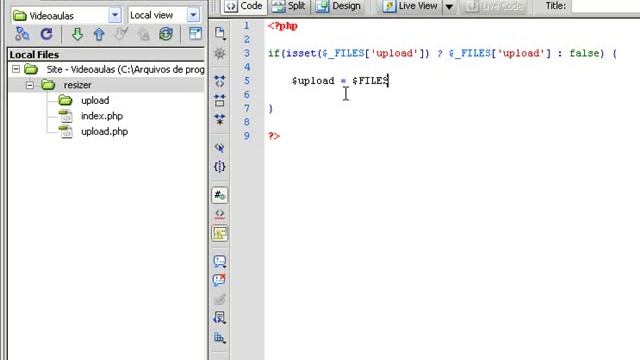Click the Expand all icon
640x360 pixels.
(x=220, y=119)
